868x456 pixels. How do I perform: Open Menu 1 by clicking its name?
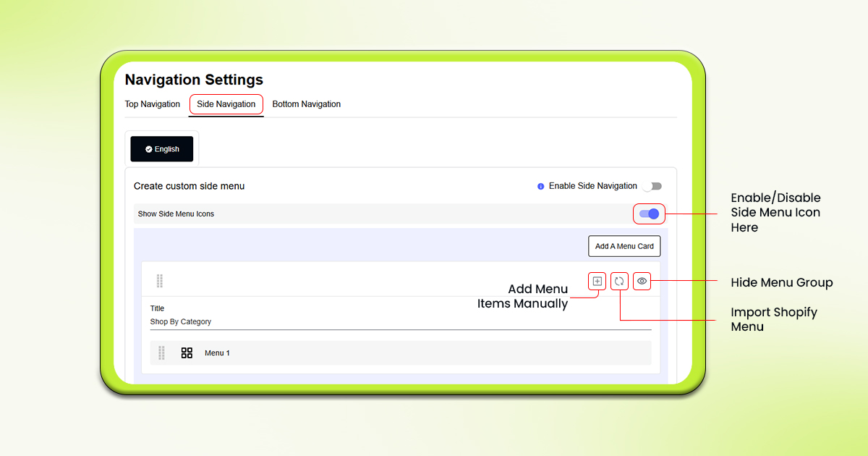click(x=218, y=352)
